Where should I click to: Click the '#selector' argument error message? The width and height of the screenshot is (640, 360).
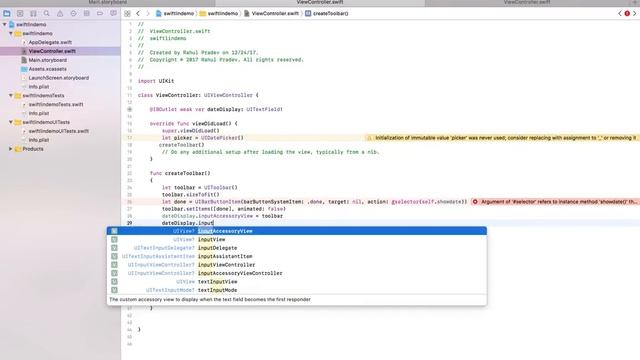point(559,202)
